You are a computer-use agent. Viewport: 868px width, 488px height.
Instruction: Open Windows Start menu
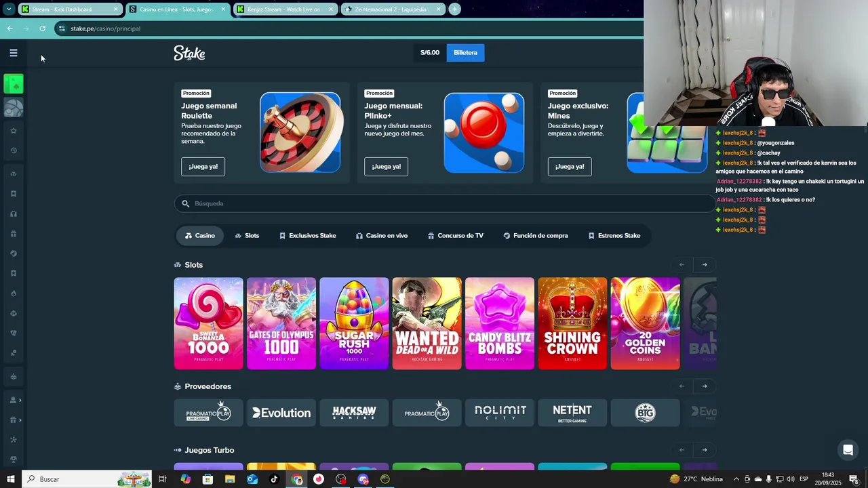click(11, 479)
